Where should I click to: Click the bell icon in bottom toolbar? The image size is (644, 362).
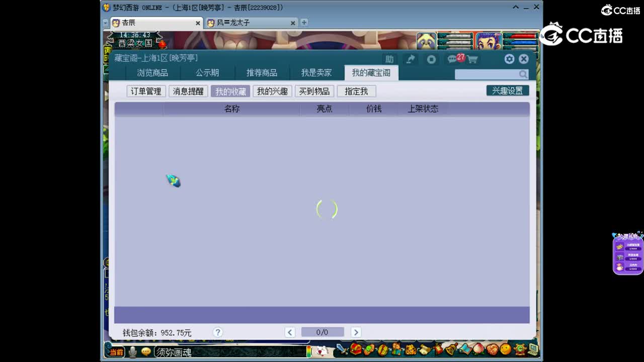tap(451, 349)
